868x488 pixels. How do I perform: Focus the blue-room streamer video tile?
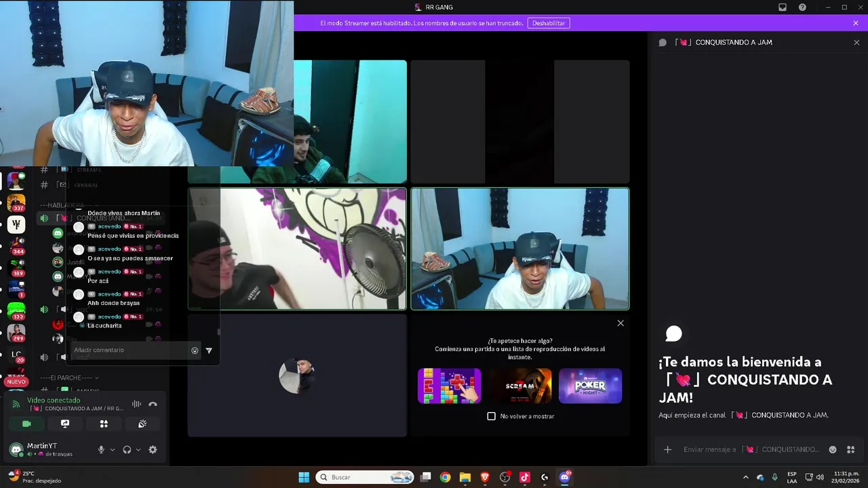[x=520, y=249]
